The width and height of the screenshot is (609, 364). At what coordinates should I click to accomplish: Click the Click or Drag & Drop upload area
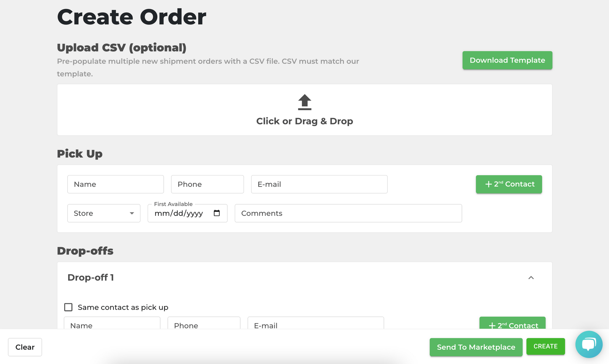[x=304, y=110]
